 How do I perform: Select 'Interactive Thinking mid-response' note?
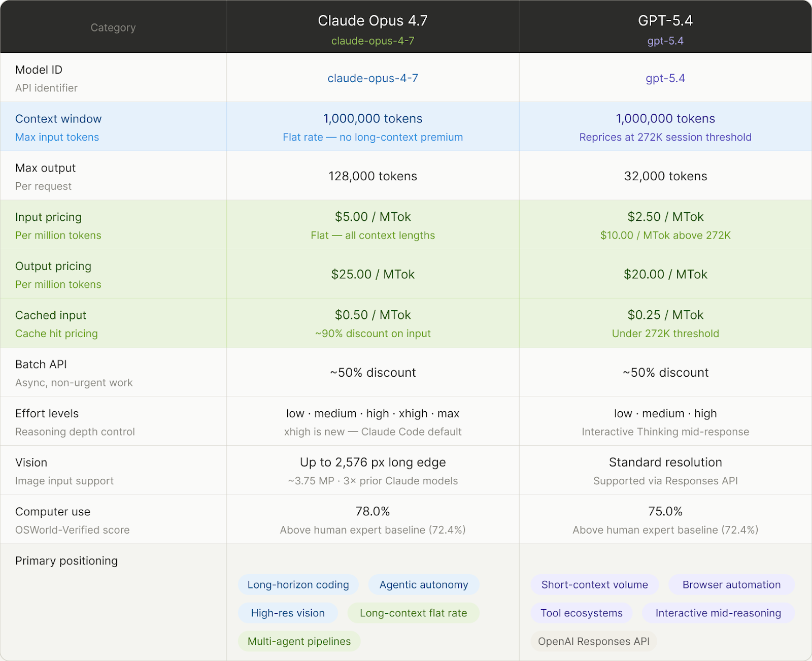pyautogui.click(x=665, y=432)
